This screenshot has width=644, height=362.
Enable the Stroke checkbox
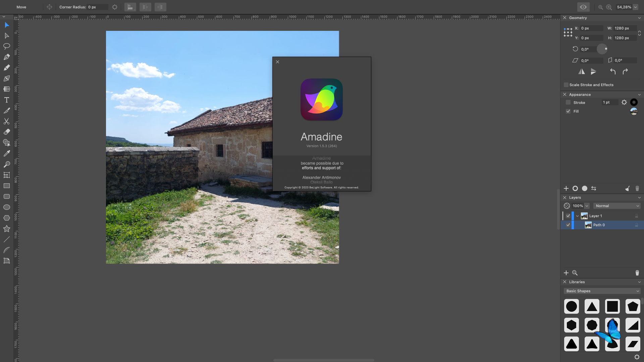click(x=568, y=103)
